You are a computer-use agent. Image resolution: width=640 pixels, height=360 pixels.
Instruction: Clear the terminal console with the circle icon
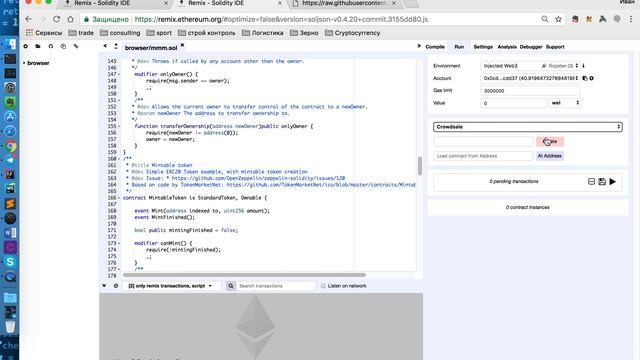(x=116, y=286)
